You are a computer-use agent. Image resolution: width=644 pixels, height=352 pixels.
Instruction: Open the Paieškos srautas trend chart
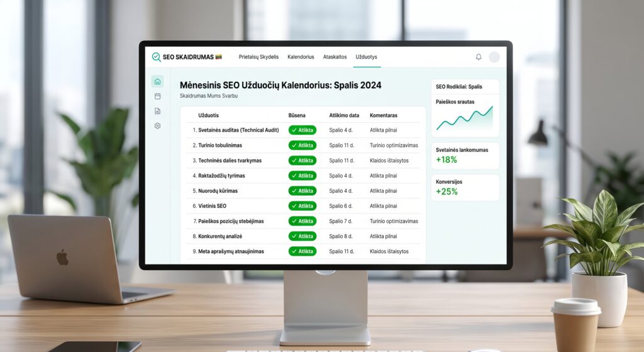(465, 118)
